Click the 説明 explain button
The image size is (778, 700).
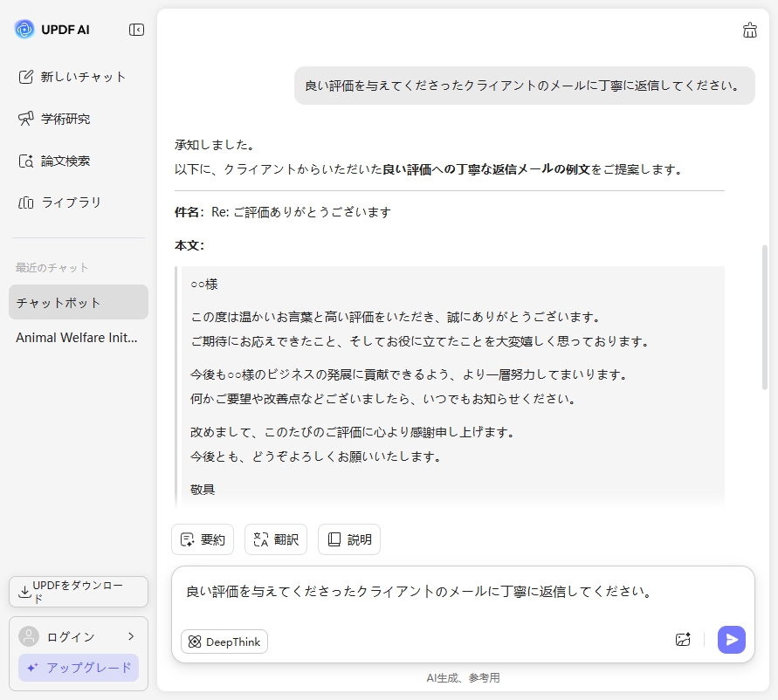tap(349, 539)
